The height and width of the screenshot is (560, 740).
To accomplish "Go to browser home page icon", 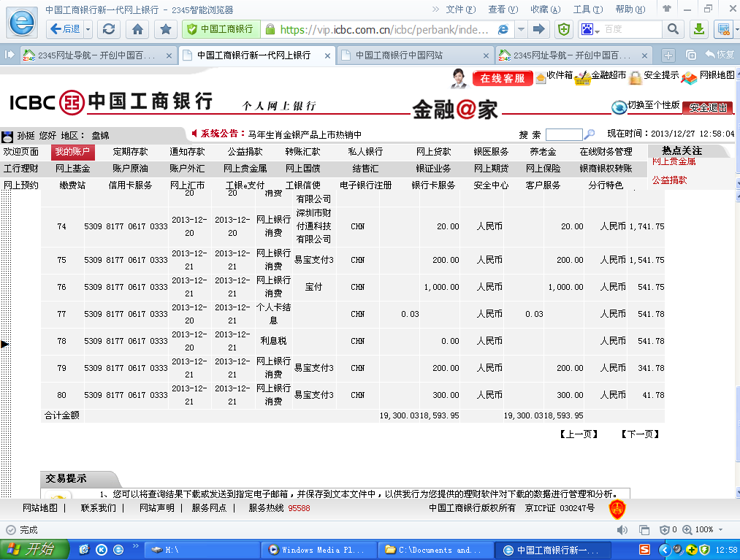I will point(137,29).
